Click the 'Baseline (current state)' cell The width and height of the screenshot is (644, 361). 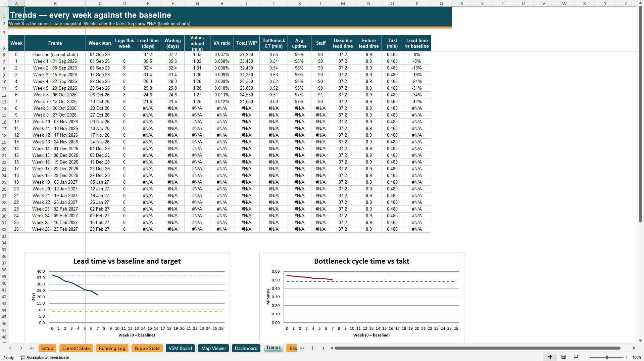(x=55, y=54)
